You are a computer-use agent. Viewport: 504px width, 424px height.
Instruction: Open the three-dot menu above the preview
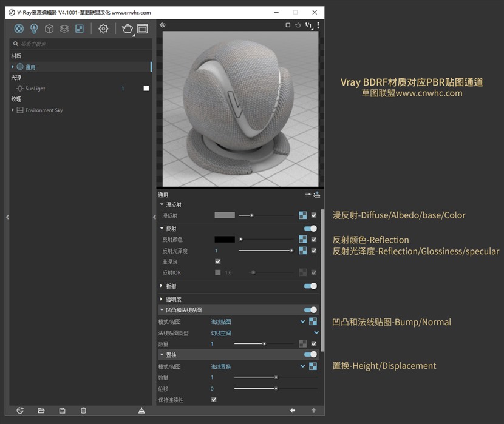tap(318, 25)
